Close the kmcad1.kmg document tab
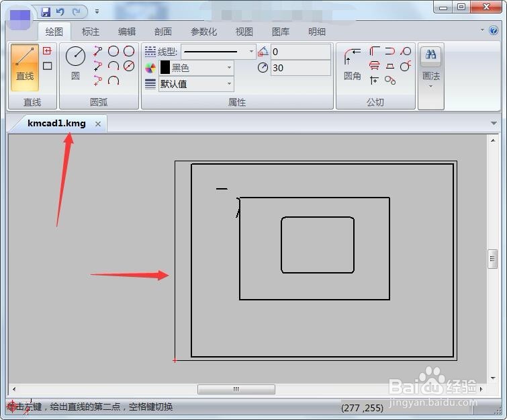507x420 pixels. click(x=98, y=124)
